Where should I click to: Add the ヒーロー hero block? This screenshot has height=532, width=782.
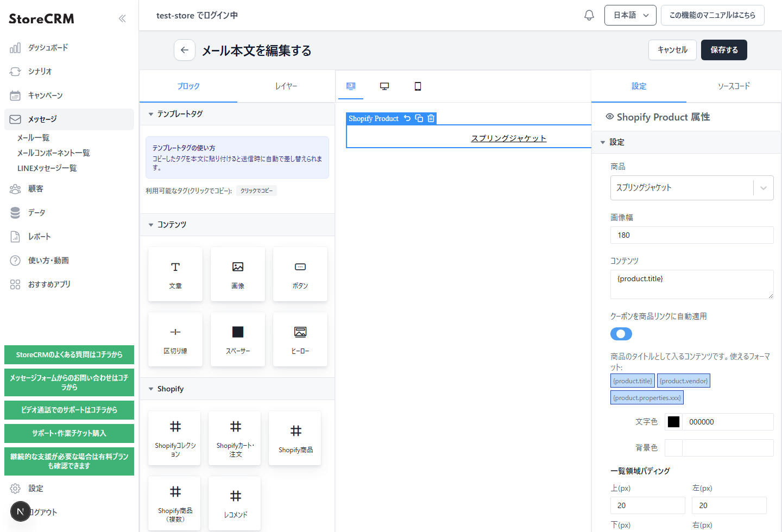tap(300, 339)
